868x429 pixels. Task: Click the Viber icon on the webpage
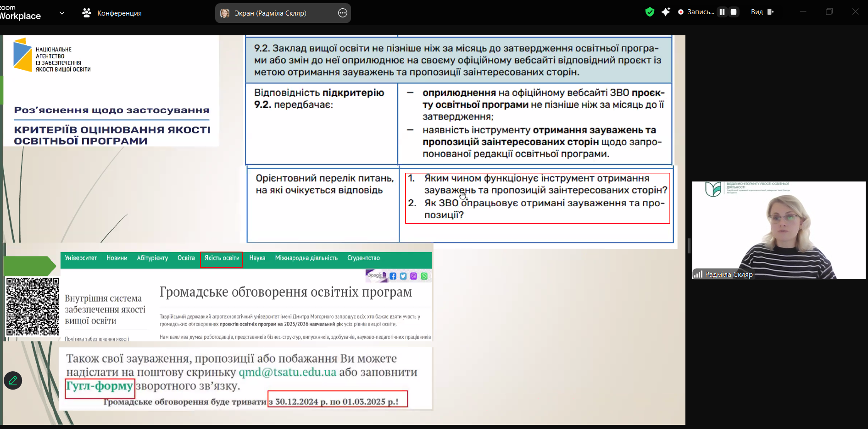point(414,276)
